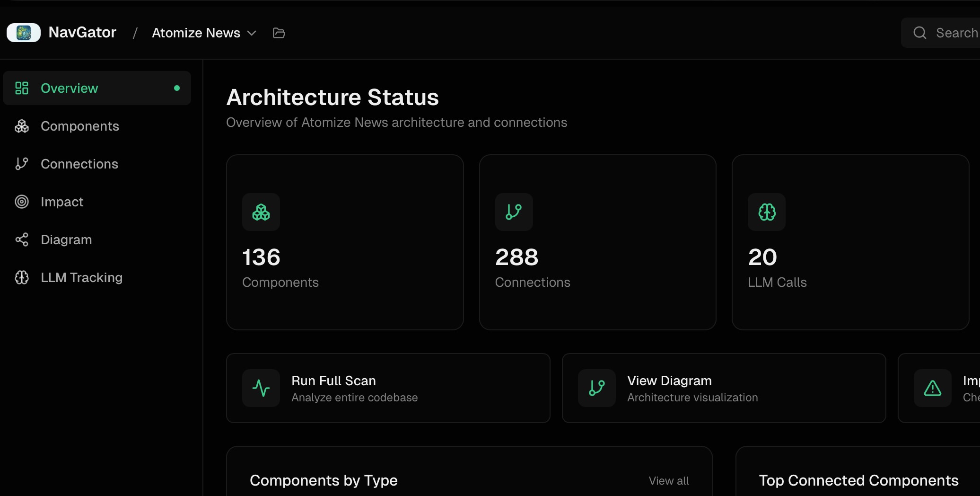The image size is (980, 496).
Task: Click the cubes icon in Components card
Action: pos(261,212)
